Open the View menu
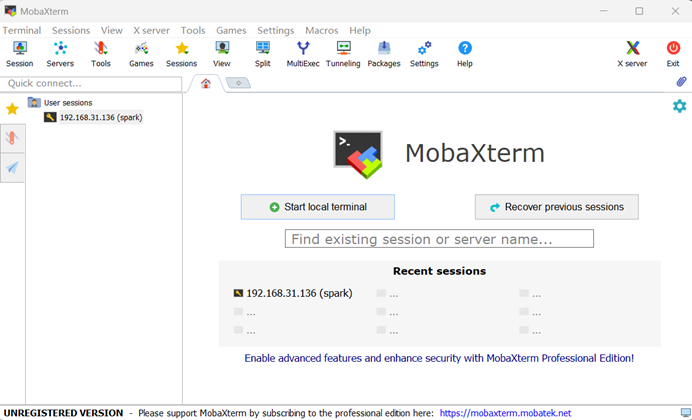Screen dimensions: 692x420 112,30
